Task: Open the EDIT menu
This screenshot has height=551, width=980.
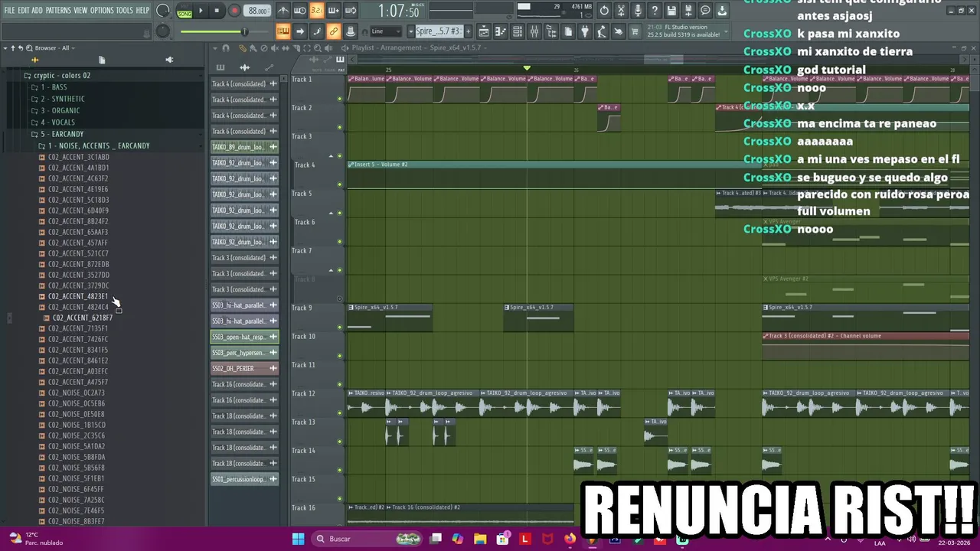Action: click(24, 11)
